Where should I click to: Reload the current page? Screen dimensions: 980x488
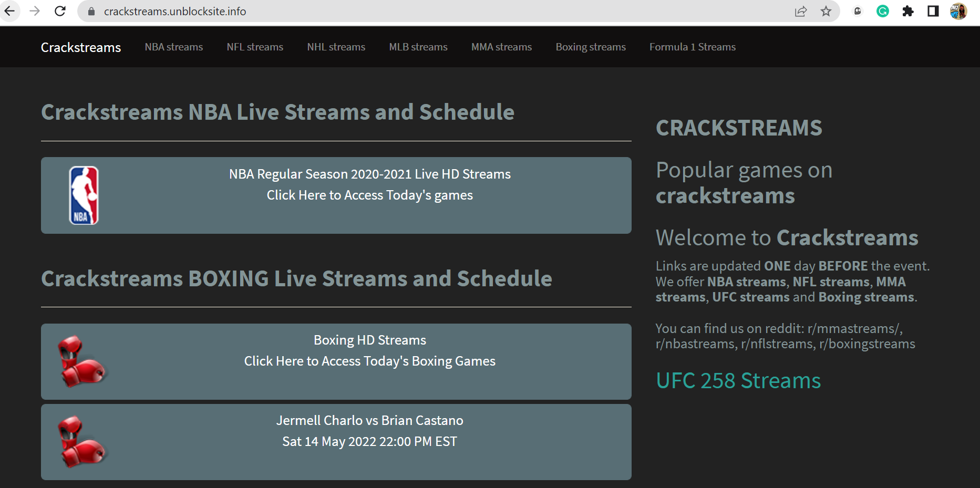tap(60, 11)
